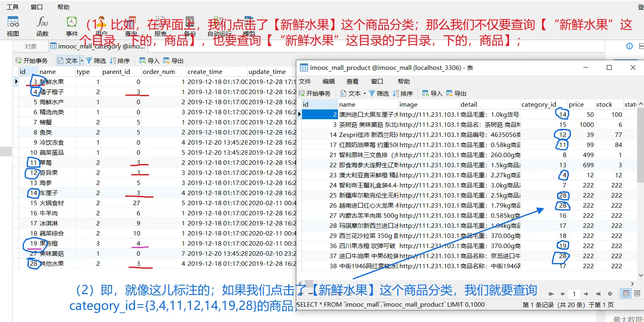The height and width of the screenshot is (322, 644).
Task: Click the price column header in product window
Action: tap(581, 104)
